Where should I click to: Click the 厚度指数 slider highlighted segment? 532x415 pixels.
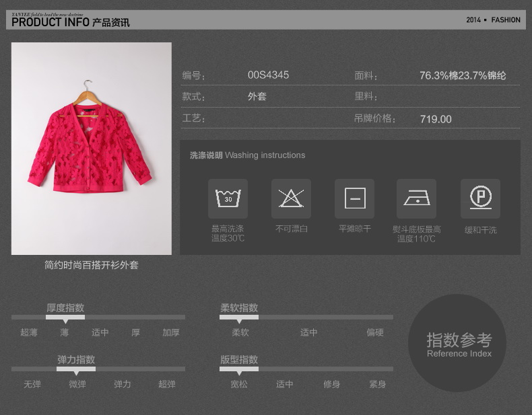tap(65, 317)
